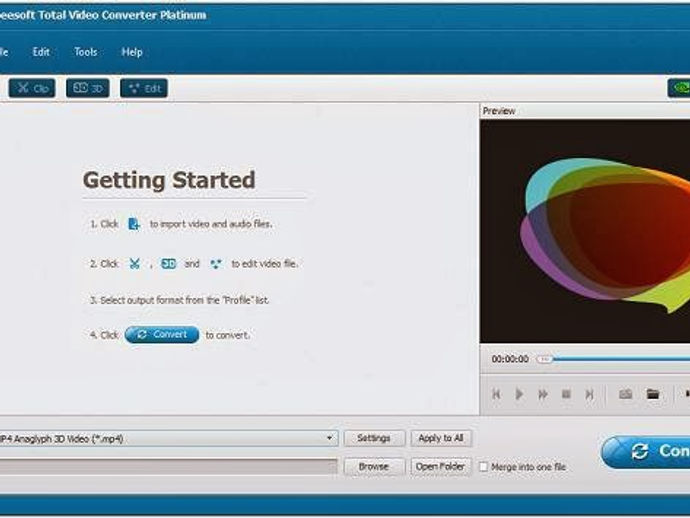
Task: Click the Preview panel label
Action: 499,111
